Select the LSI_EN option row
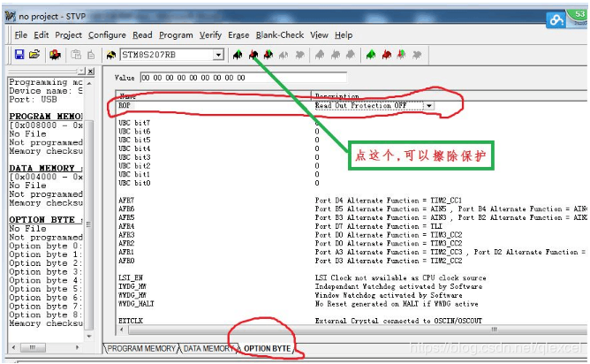 click(x=131, y=277)
